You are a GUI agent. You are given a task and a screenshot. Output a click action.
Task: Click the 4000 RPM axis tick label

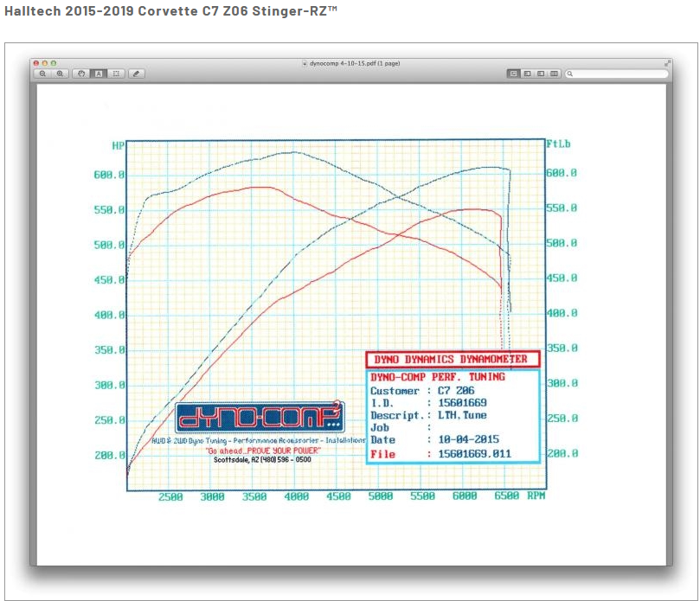297,496
